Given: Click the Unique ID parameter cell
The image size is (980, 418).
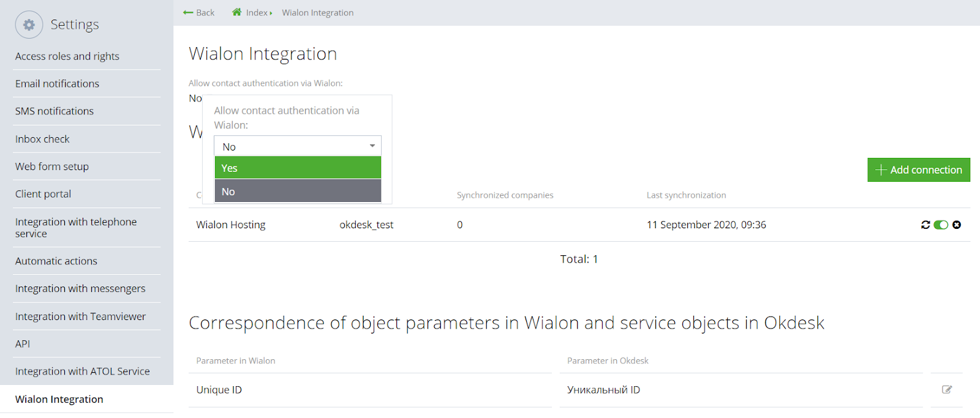Looking at the screenshot, I should [x=219, y=390].
